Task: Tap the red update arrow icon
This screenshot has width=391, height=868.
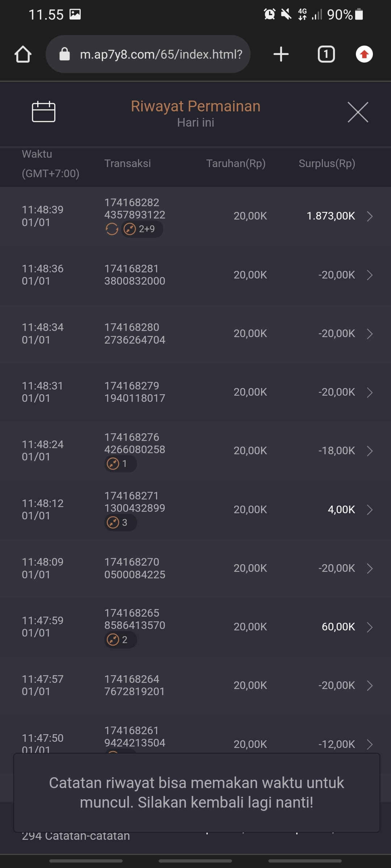Action: (364, 54)
